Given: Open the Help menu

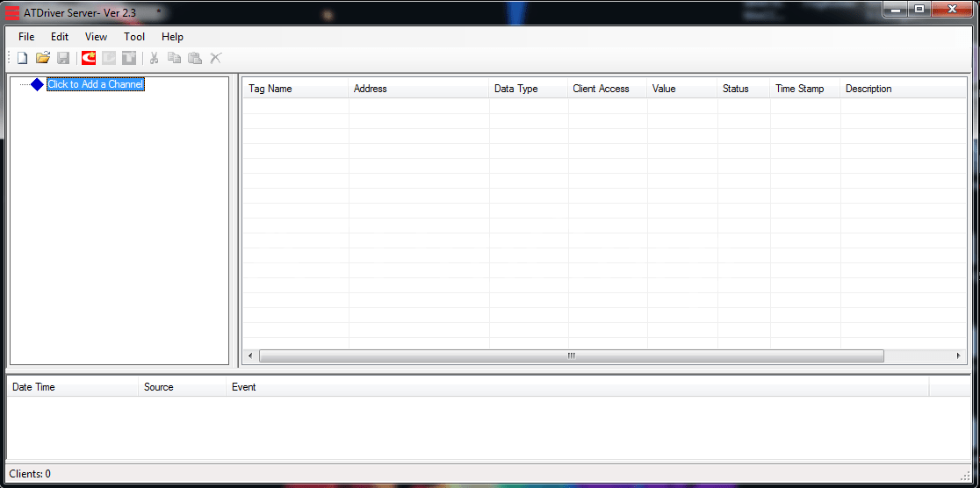Looking at the screenshot, I should 172,37.
